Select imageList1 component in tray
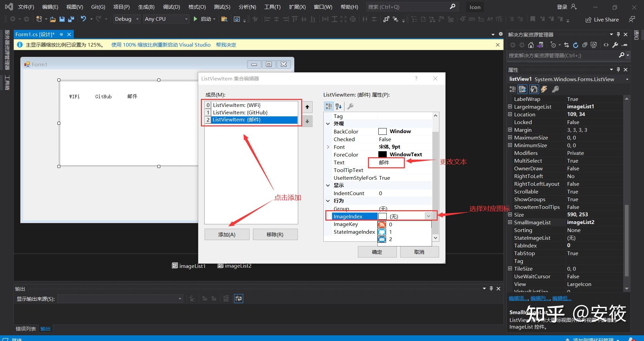644x341 pixels. 189,266
